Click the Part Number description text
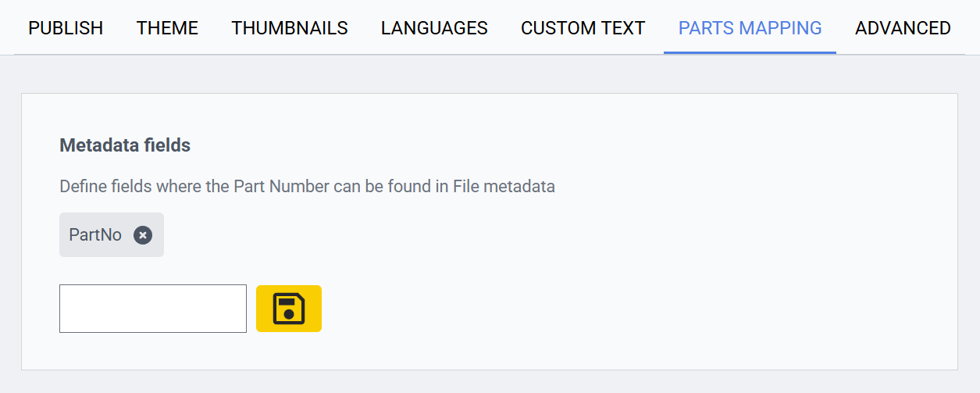Image resolution: width=980 pixels, height=393 pixels. 307,187
